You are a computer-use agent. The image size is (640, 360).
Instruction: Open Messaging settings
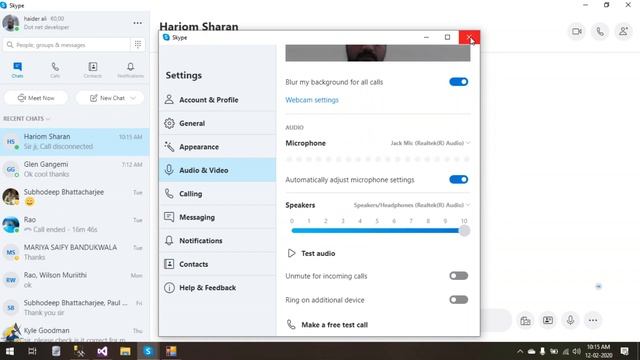pyautogui.click(x=218, y=217)
